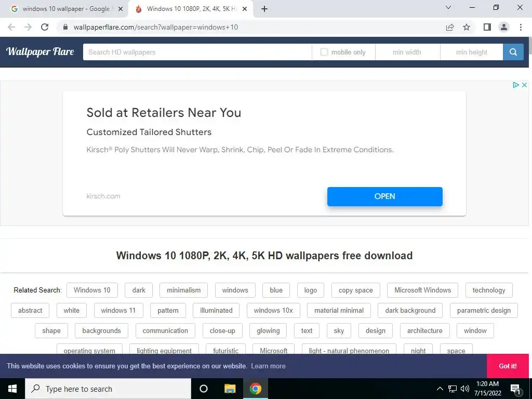Select the abstract tag
Image resolution: width=532 pixels, height=399 pixels.
[x=30, y=311]
